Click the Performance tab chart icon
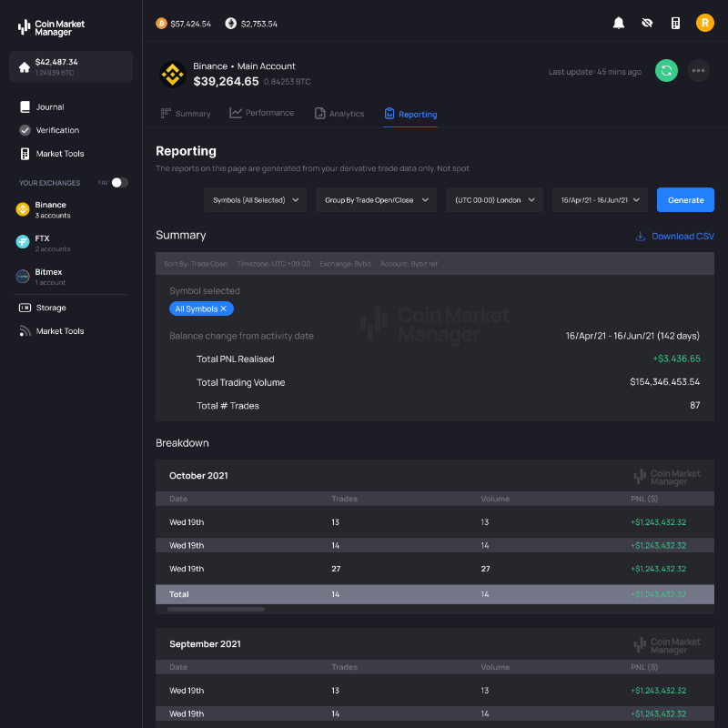The image size is (728, 728). click(236, 113)
